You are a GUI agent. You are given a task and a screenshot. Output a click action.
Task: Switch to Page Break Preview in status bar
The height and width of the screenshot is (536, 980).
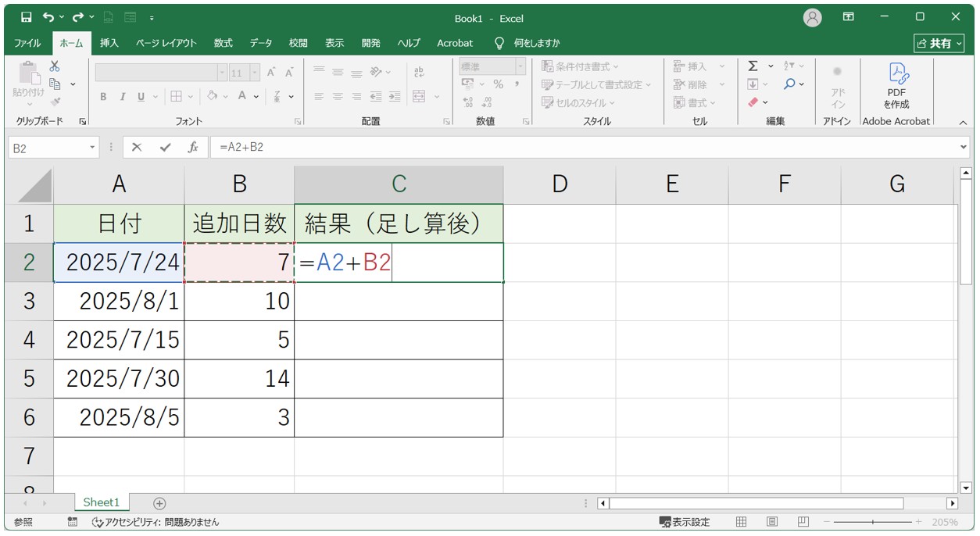[803, 522]
